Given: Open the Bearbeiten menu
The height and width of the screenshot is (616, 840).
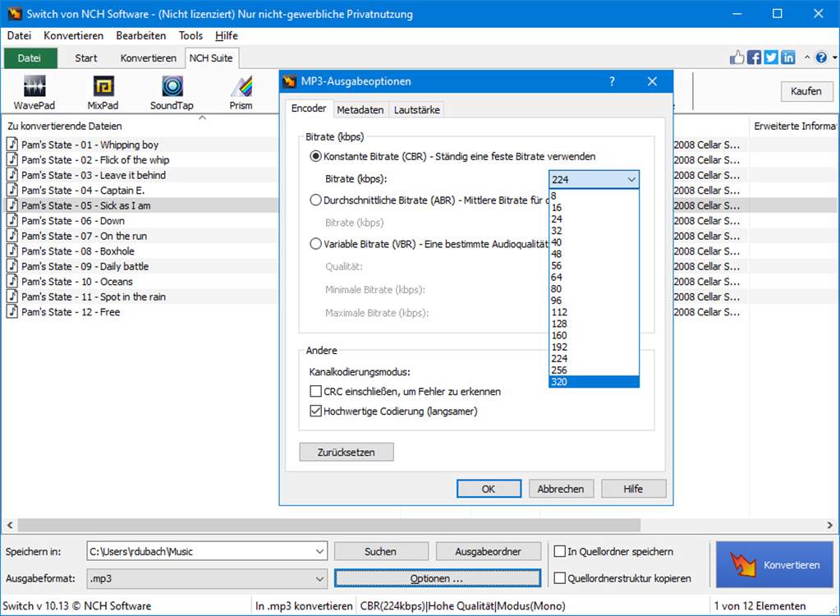Looking at the screenshot, I should (x=141, y=35).
